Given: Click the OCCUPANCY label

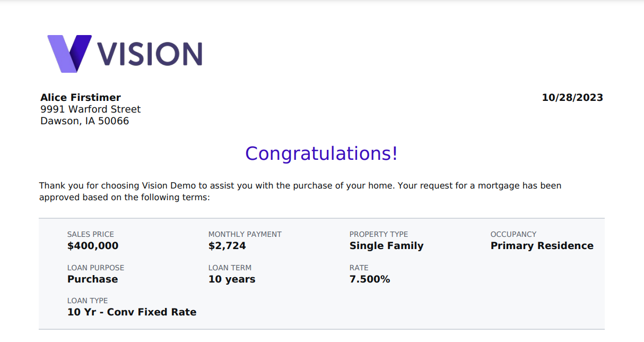Looking at the screenshot, I should (x=514, y=234).
